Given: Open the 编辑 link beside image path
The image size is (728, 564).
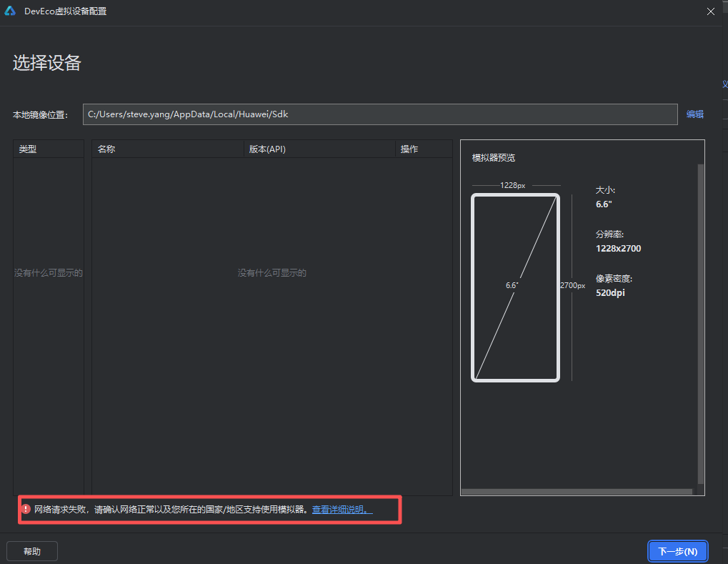Looking at the screenshot, I should click(694, 114).
